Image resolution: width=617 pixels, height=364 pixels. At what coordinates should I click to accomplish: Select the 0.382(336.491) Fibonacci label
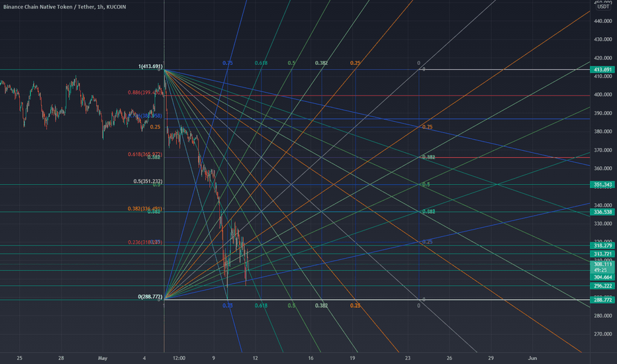[x=145, y=208]
